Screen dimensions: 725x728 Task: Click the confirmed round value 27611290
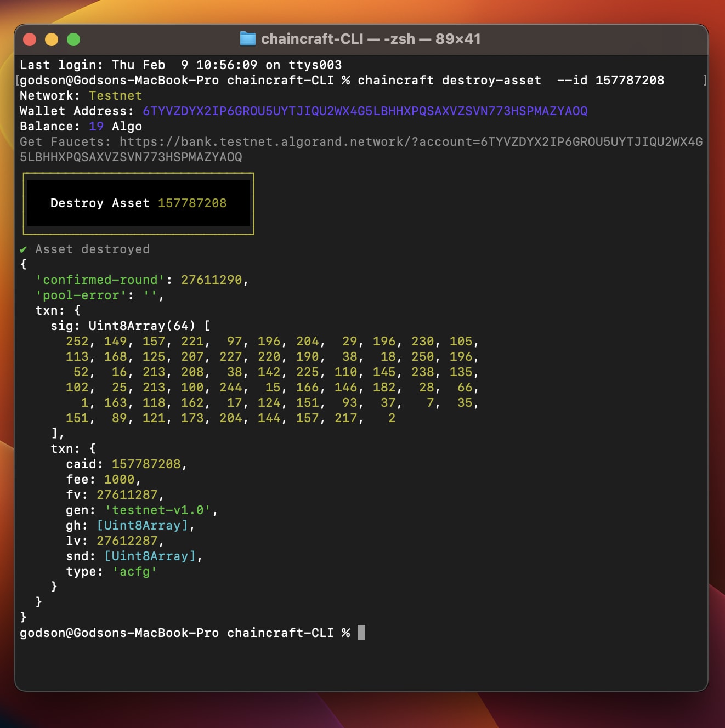click(x=212, y=280)
